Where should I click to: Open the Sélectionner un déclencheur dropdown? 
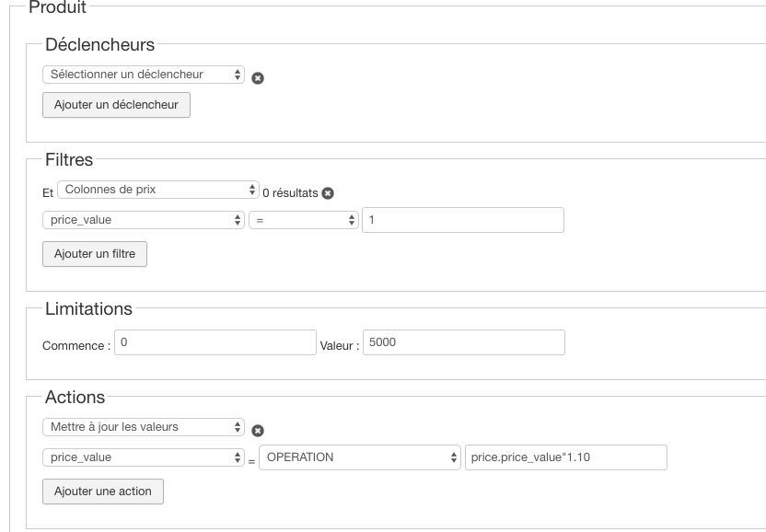point(144,75)
